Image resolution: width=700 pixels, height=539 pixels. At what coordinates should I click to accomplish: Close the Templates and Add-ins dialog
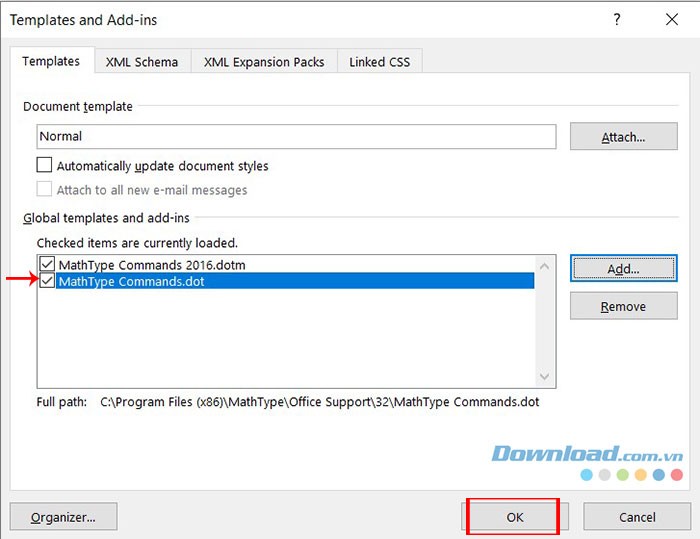point(671,19)
